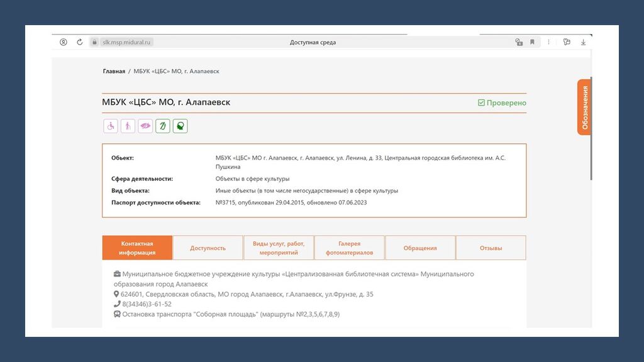Click the wheelchair accessibility icon

click(x=111, y=126)
